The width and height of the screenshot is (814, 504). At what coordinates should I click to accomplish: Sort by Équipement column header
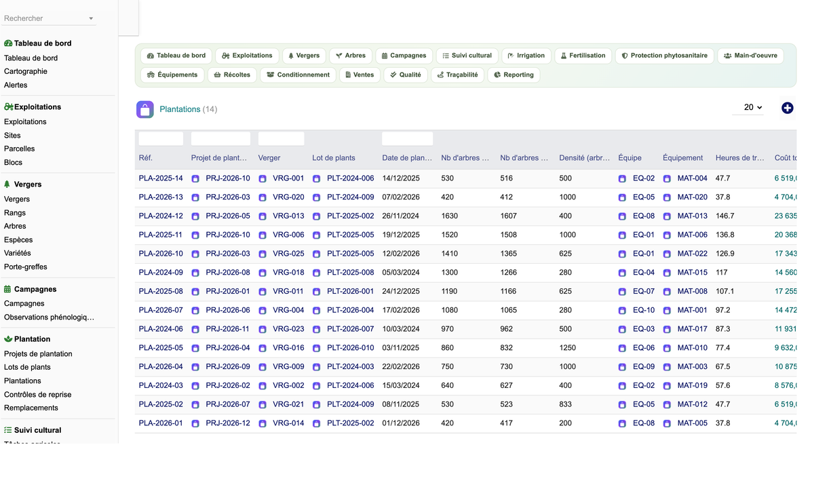tap(682, 158)
